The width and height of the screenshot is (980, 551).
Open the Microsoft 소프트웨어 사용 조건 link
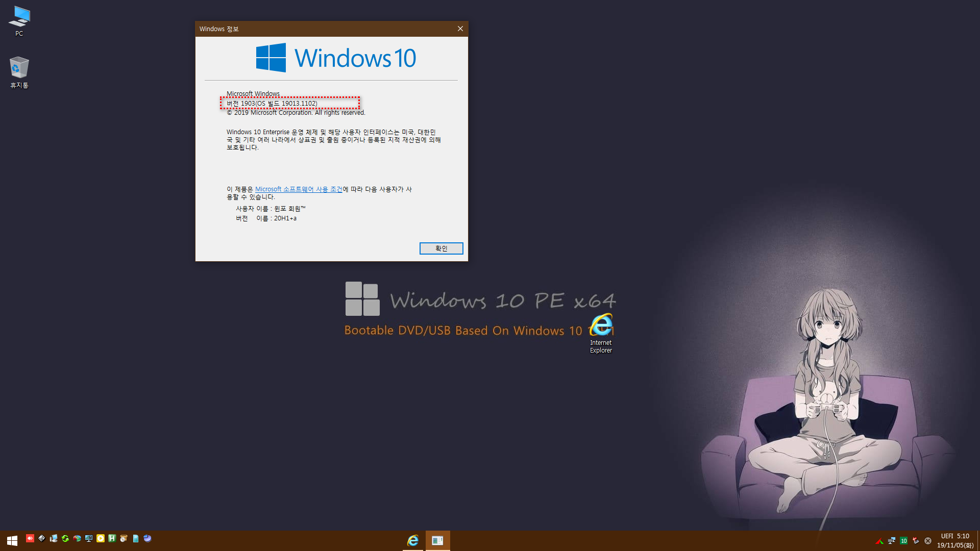coord(299,189)
